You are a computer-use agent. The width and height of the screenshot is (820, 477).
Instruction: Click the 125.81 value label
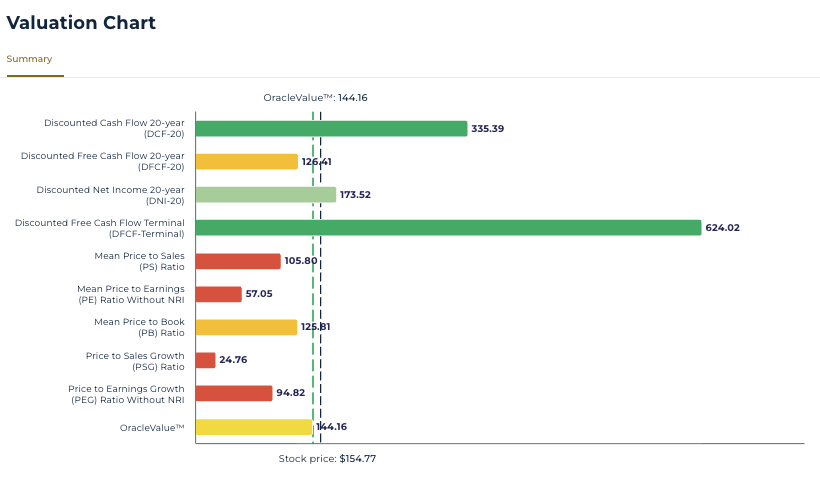tap(315, 326)
